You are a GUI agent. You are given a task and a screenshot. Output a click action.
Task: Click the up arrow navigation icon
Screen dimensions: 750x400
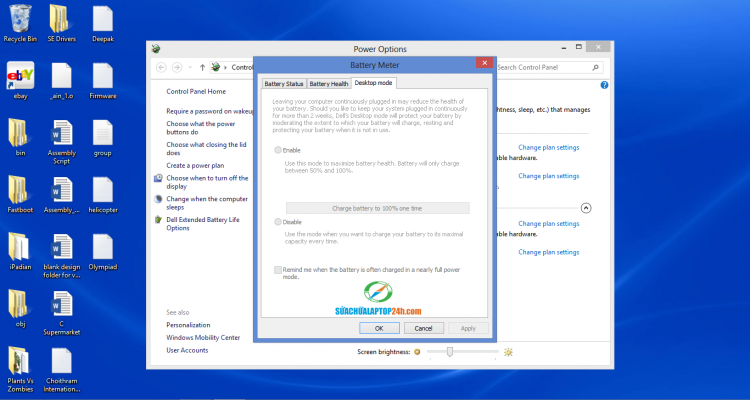(x=202, y=67)
